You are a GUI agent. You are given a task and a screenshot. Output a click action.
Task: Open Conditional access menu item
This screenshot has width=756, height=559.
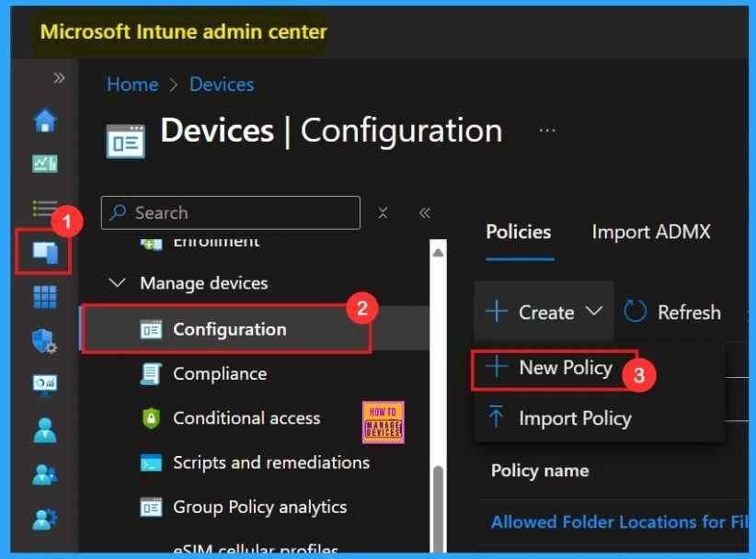[246, 418]
